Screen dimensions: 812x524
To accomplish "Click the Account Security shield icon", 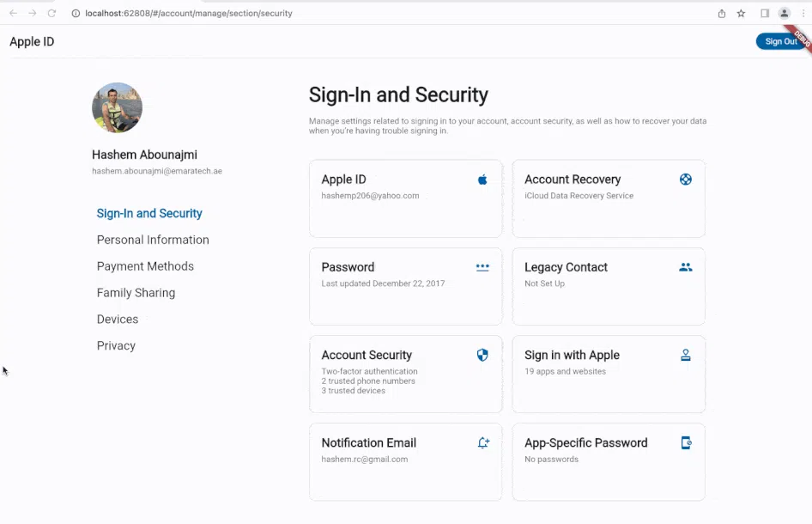I will coord(482,355).
